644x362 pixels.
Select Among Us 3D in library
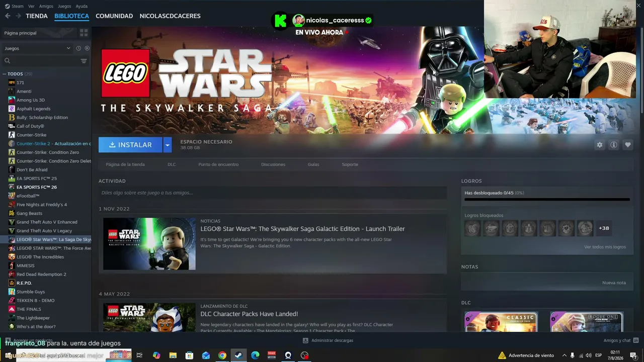coord(31,100)
